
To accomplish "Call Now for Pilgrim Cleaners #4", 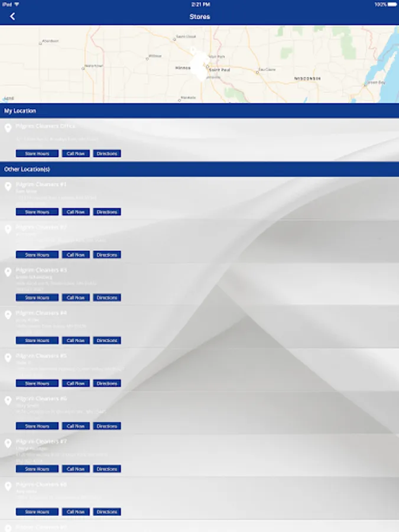I will [x=76, y=340].
